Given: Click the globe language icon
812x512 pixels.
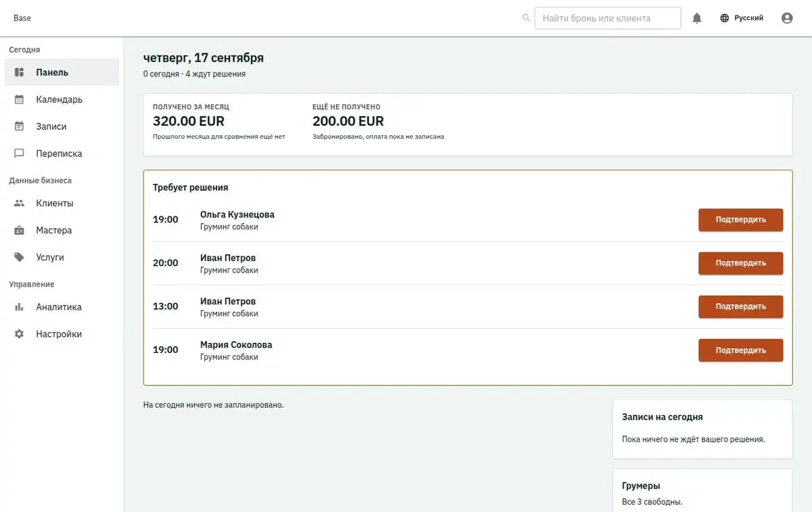Looking at the screenshot, I should (x=725, y=18).
